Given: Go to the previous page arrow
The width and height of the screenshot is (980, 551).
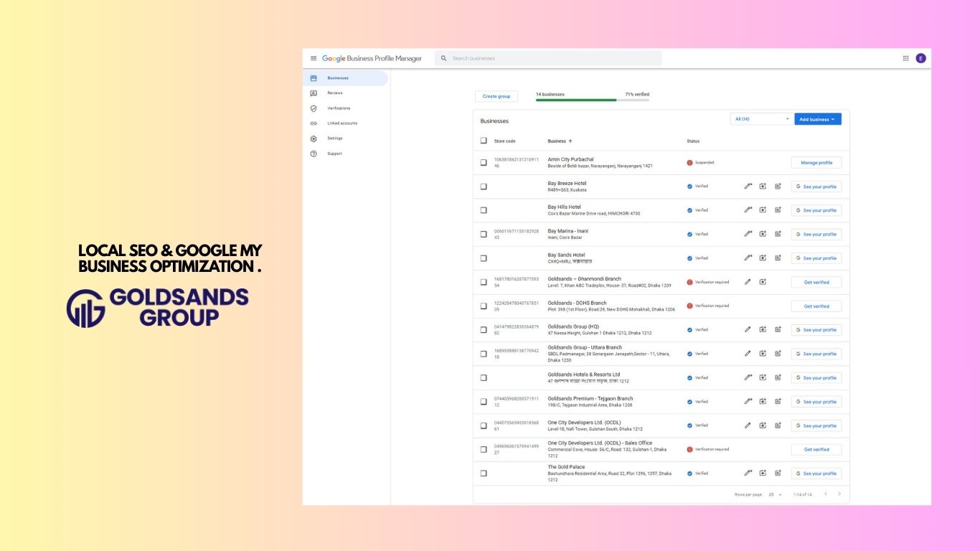Looking at the screenshot, I should click(825, 494).
